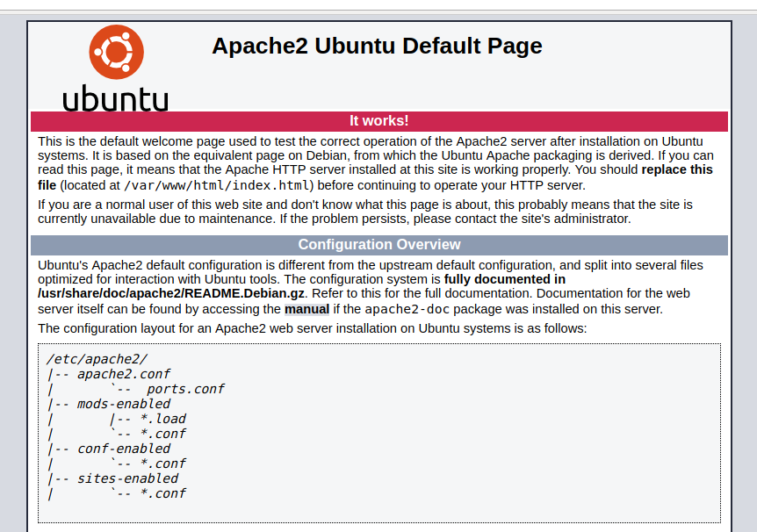Image resolution: width=757 pixels, height=532 pixels.
Task: Click the *.conf entry under sites-enabled
Action: coord(162,494)
